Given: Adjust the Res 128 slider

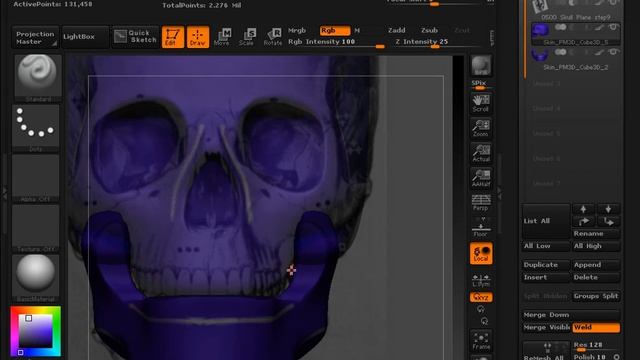Looking at the screenshot, I should tap(596, 345).
